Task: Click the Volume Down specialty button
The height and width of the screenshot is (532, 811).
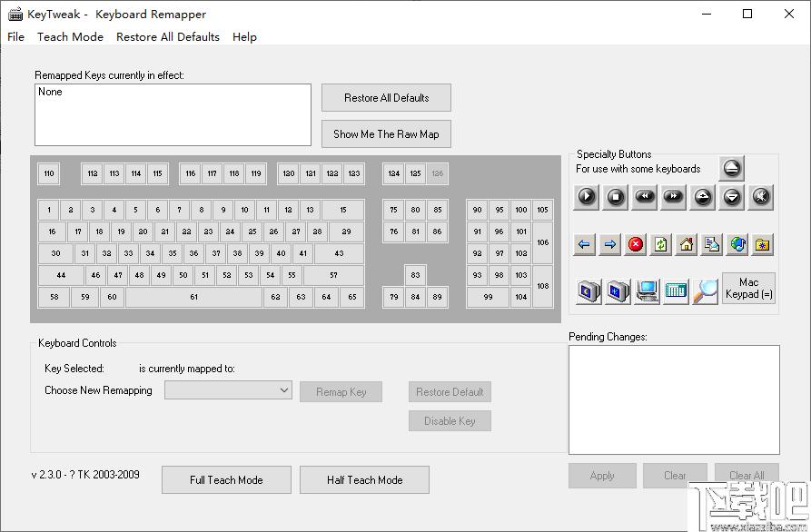Action: click(x=732, y=197)
